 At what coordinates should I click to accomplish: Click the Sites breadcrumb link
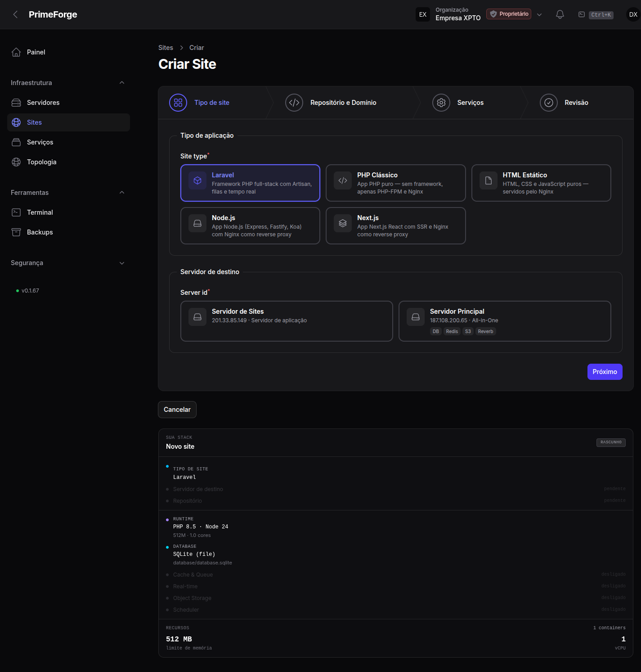point(166,48)
